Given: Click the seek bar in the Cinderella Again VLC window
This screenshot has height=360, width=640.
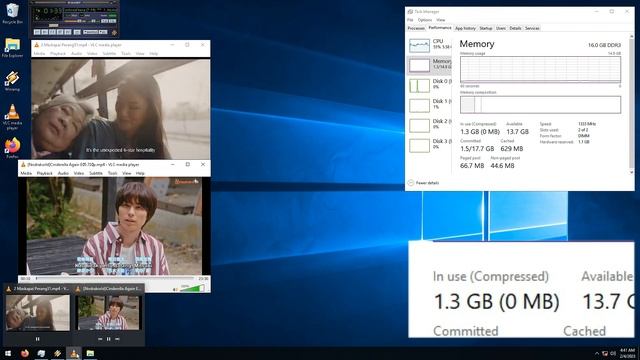Looking at the screenshot, I should pos(115,278).
